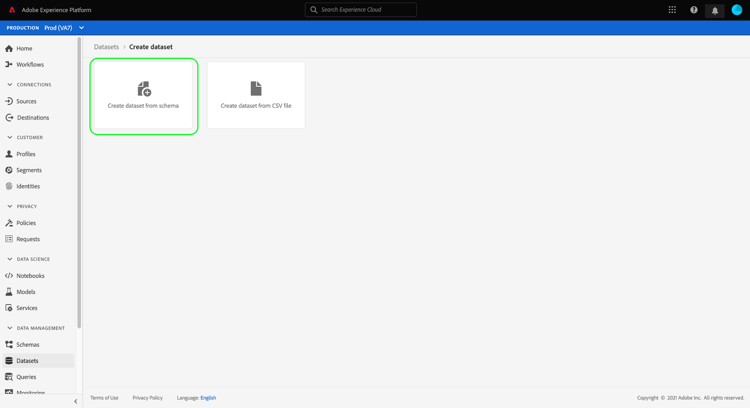This screenshot has width=750, height=408.
Task: Collapse the Privacy section
Action: click(10, 206)
